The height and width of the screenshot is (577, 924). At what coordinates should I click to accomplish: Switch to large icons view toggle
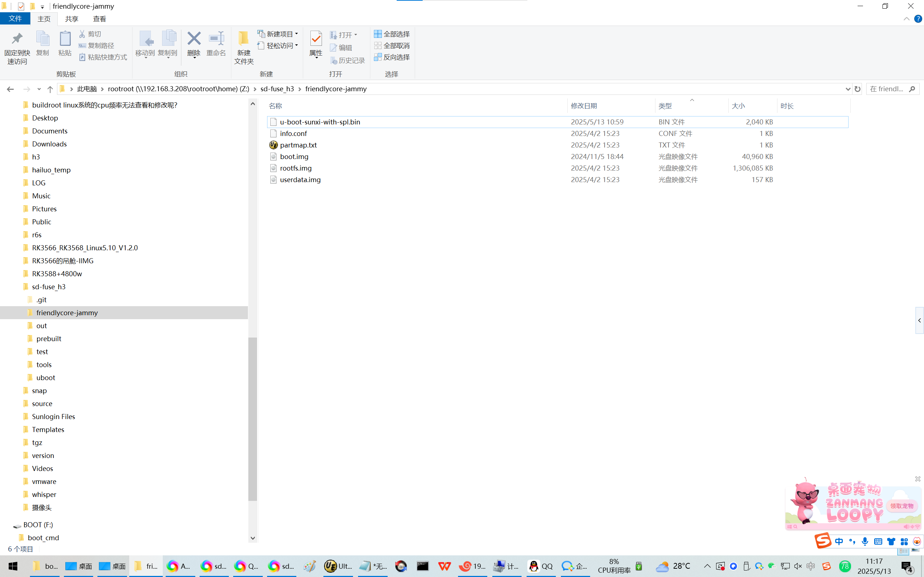pos(916,550)
